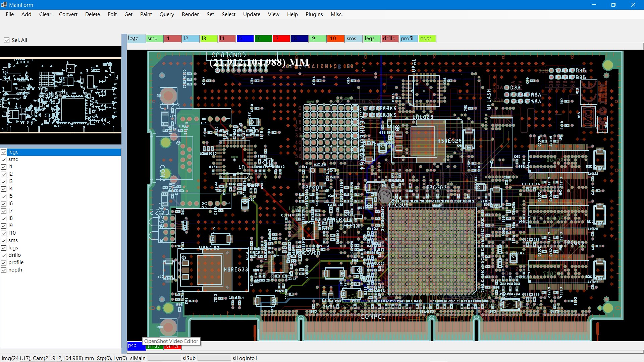Disable the l7 layer checkbox
Viewport: 644px width, 362px height.
point(4,211)
